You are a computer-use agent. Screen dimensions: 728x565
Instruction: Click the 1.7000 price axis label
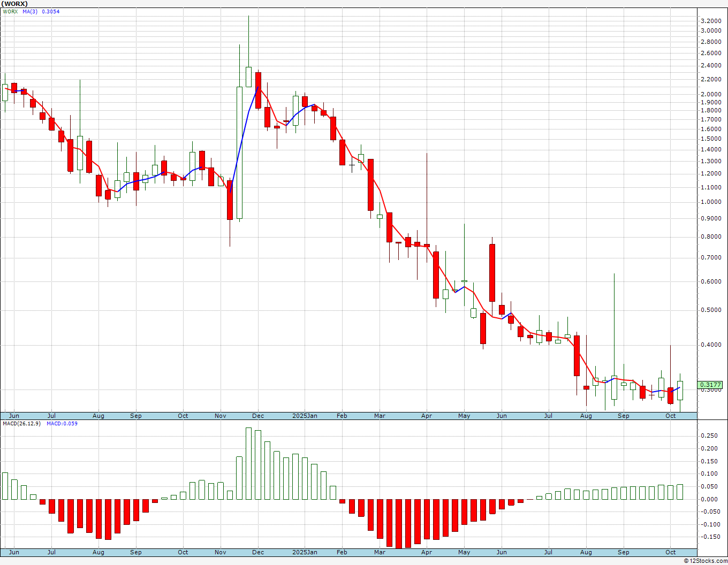[x=710, y=119]
